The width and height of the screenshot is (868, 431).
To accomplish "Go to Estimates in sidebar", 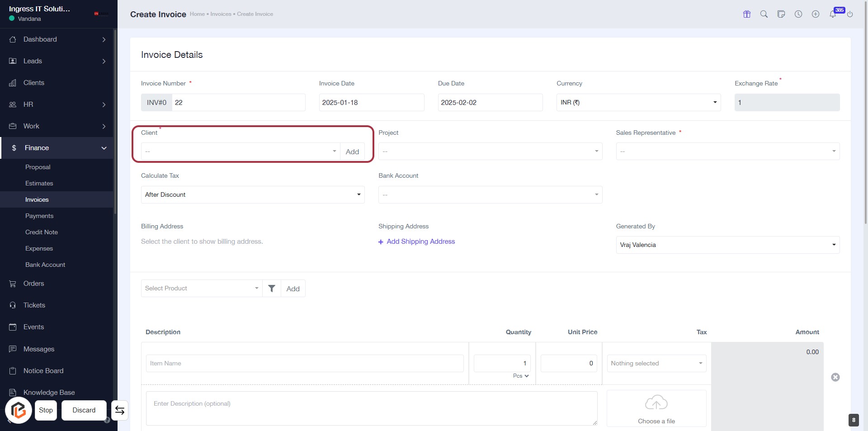I will 39,184.
